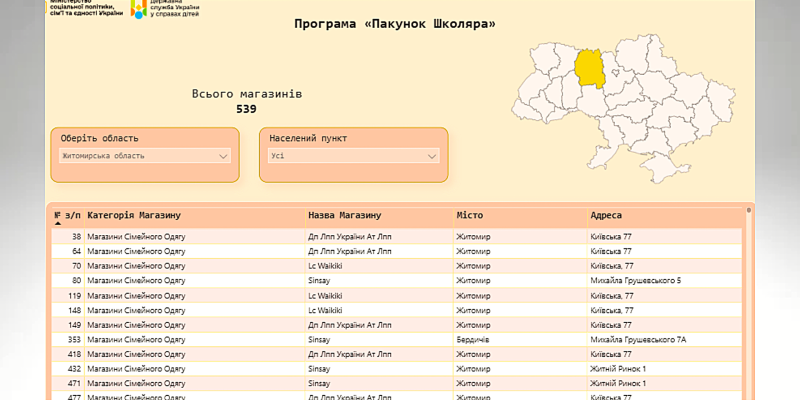Click the Адреса column header
The image size is (800, 400).
pos(606,215)
